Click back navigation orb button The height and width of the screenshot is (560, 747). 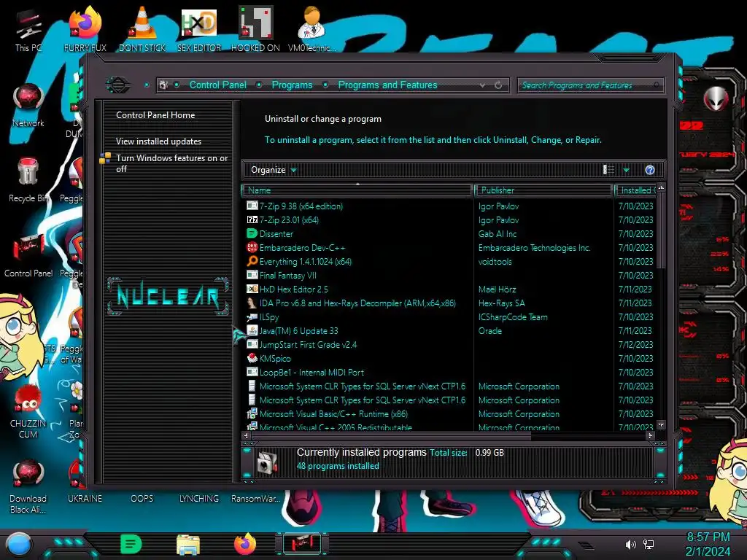pos(118,85)
